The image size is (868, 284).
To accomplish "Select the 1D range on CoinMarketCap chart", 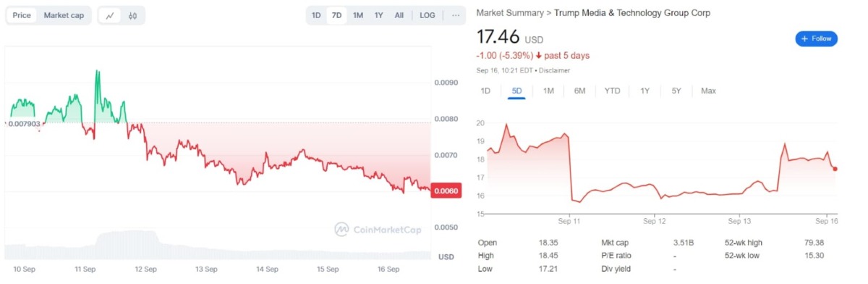I will pos(316,15).
